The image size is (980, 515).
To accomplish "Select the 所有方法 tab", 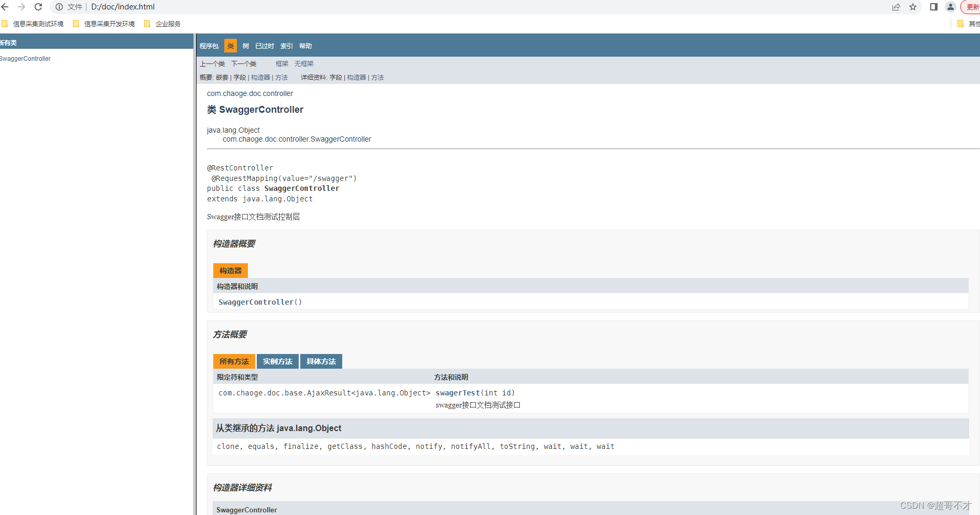I will pos(234,361).
